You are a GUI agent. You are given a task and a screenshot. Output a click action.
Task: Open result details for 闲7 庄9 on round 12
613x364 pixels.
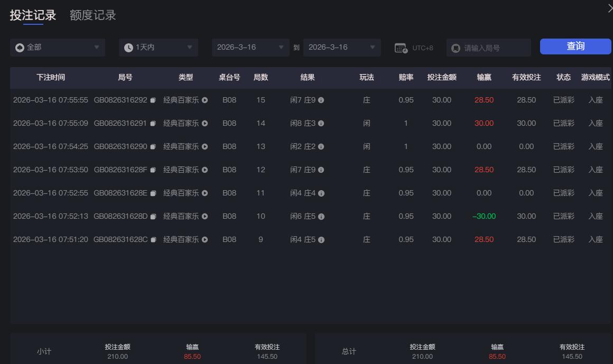click(x=320, y=170)
